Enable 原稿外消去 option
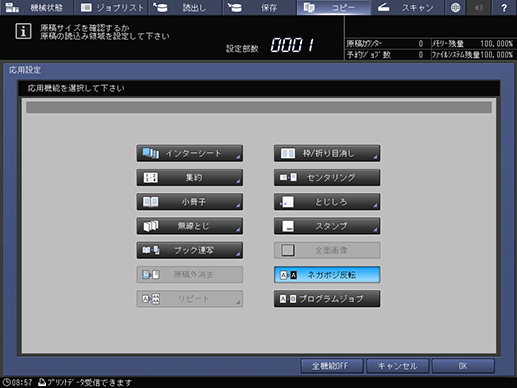The image size is (517, 388). (190, 275)
